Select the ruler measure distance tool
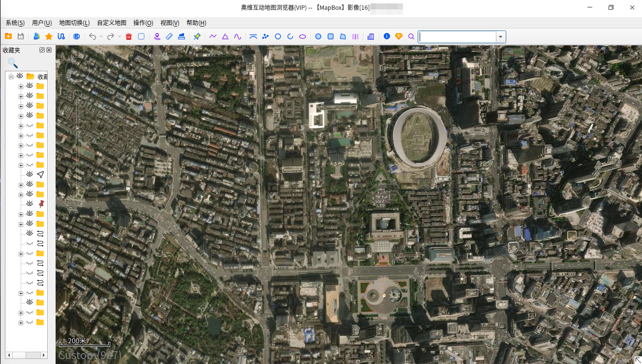Viewport: 642px width, 364px height. (x=169, y=36)
